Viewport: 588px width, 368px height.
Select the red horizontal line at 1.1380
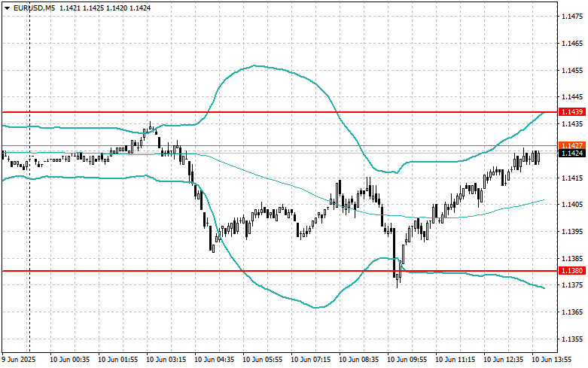pyautogui.click(x=279, y=271)
